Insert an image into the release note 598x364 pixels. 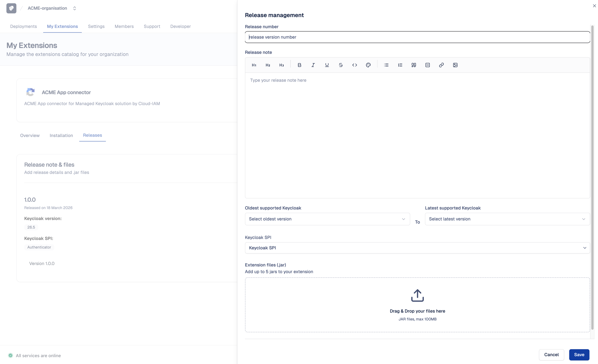(455, 65)
